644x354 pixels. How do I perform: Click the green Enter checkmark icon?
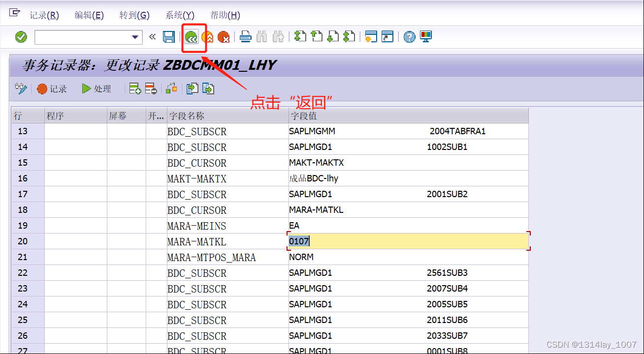click(x=21, y=37)
